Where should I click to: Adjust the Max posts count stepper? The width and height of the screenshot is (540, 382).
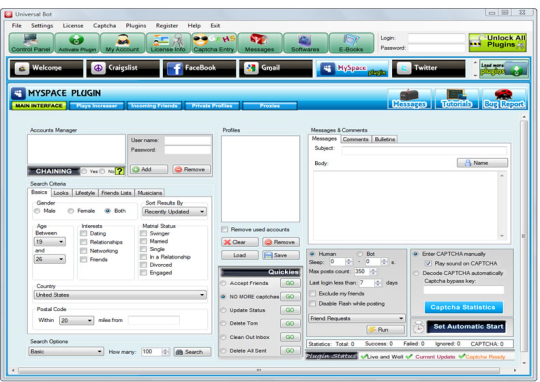pos(373,271)
